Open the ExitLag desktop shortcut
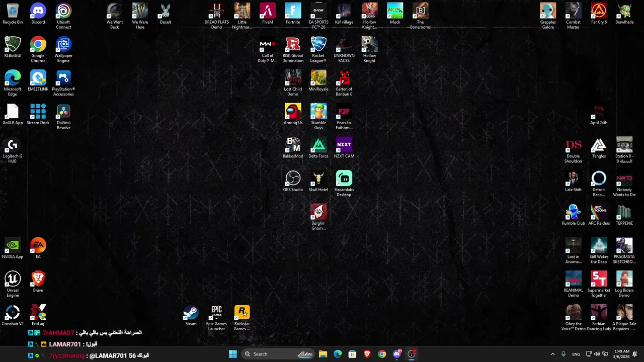This screenshot has height=362, width=644. tap(38, 316)
